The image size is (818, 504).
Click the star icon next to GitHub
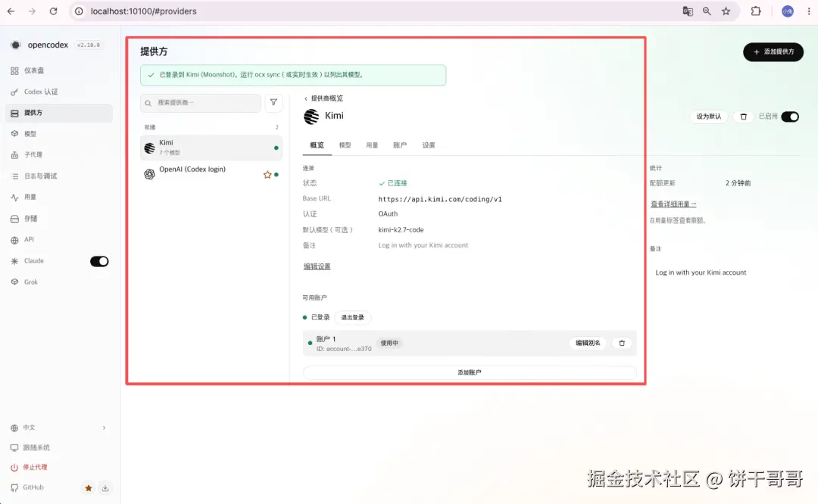click(89, 488)
